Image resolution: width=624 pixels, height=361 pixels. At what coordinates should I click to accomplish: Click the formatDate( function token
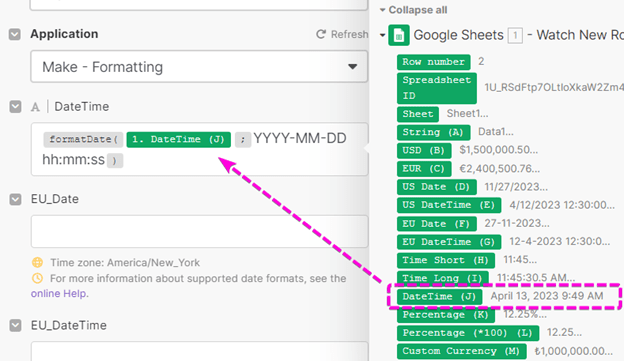83,139
